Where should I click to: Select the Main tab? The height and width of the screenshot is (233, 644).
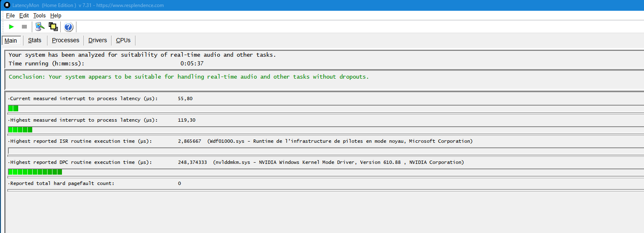point(11,41)
